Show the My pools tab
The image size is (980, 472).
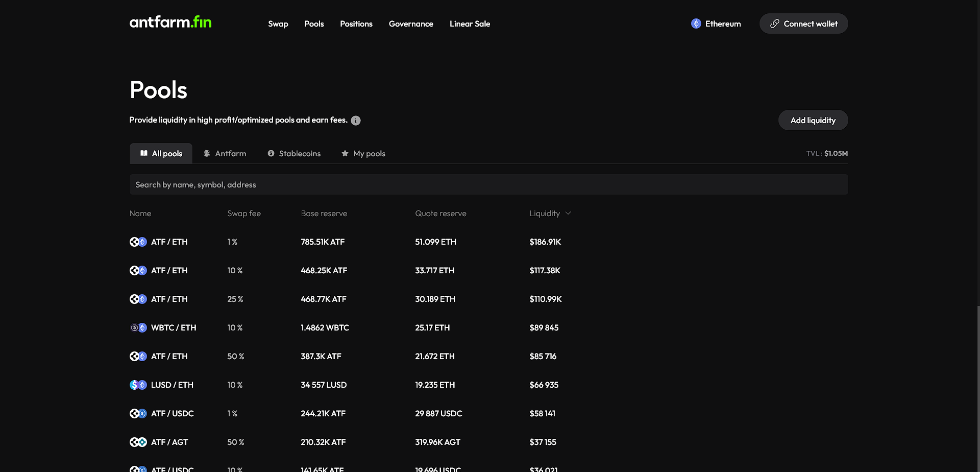point(363,154)
